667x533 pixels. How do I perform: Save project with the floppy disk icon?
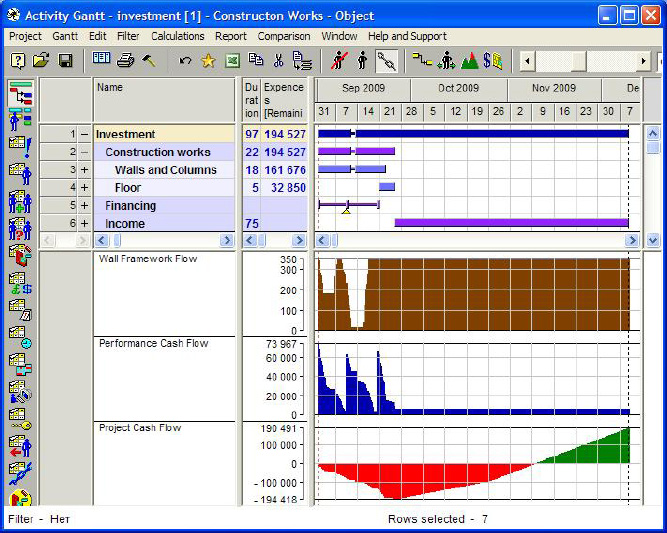(65, 61)
